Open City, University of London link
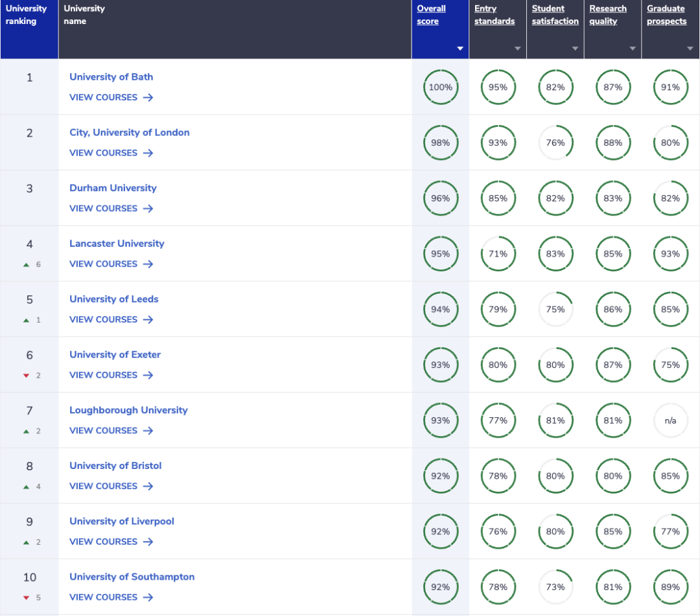 130,132
